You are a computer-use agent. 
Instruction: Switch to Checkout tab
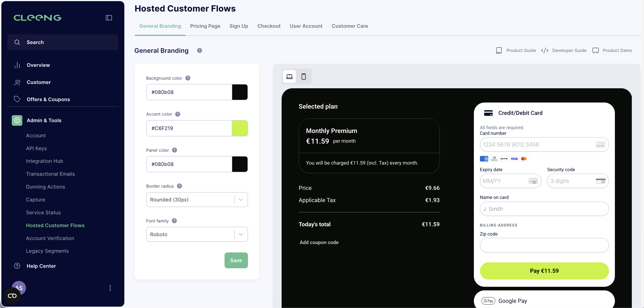click(269, 26)
